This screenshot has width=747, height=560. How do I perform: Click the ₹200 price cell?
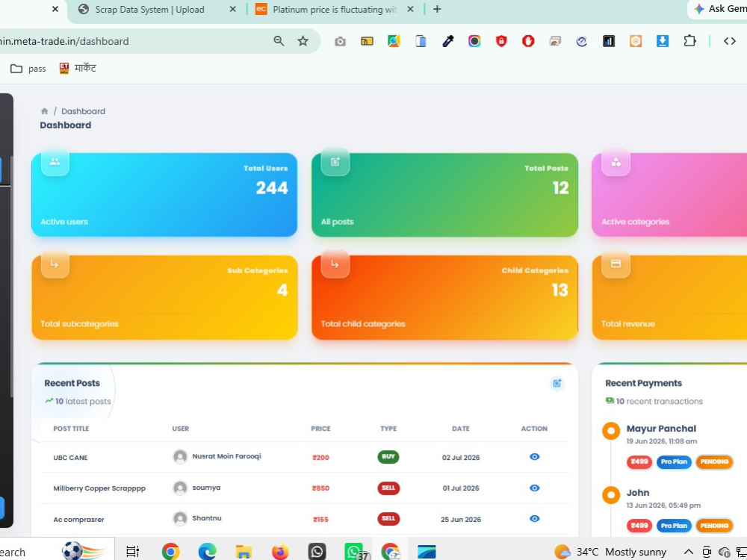pyautogui.click(x=320, y=458)
